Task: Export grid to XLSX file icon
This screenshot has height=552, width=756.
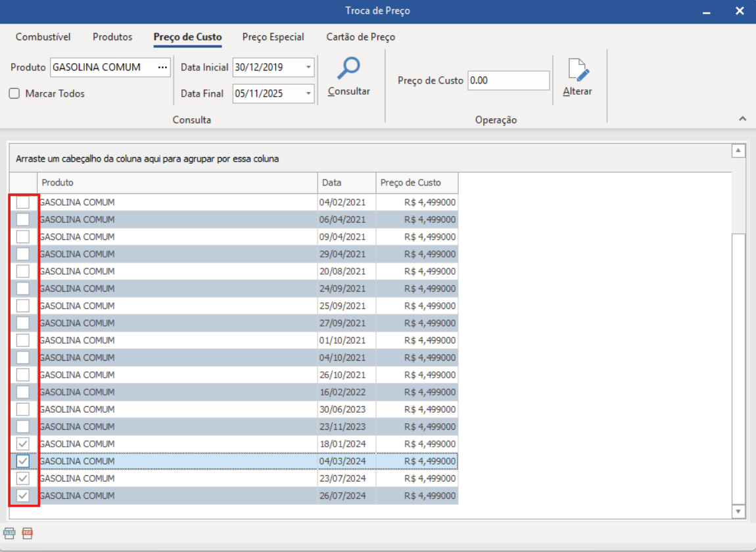Action: 9,533
